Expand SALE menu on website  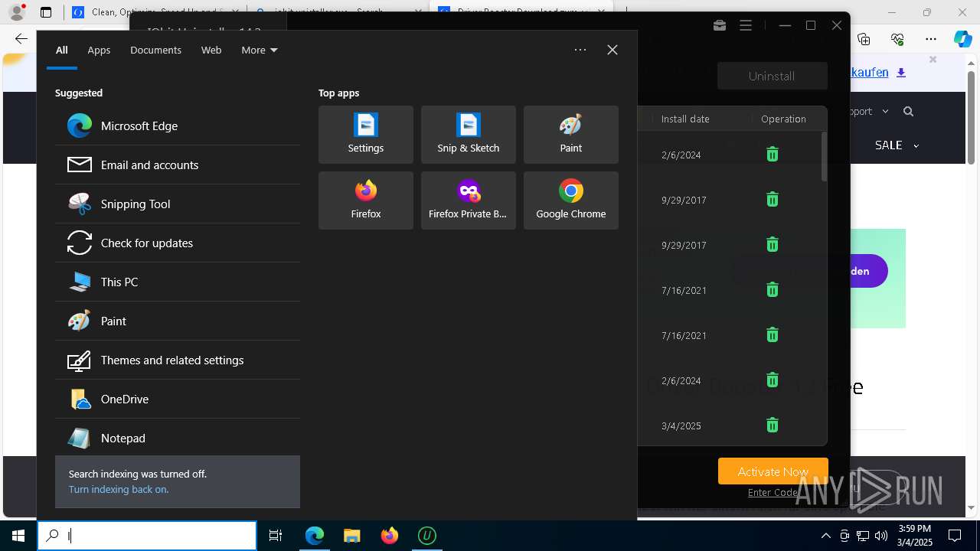click(x=897, y=145)
